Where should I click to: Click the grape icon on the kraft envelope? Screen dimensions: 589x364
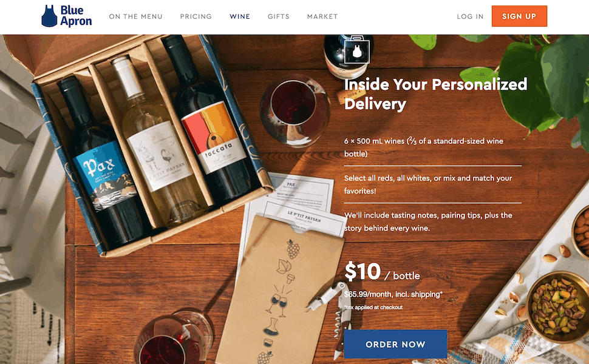(293, 249)
